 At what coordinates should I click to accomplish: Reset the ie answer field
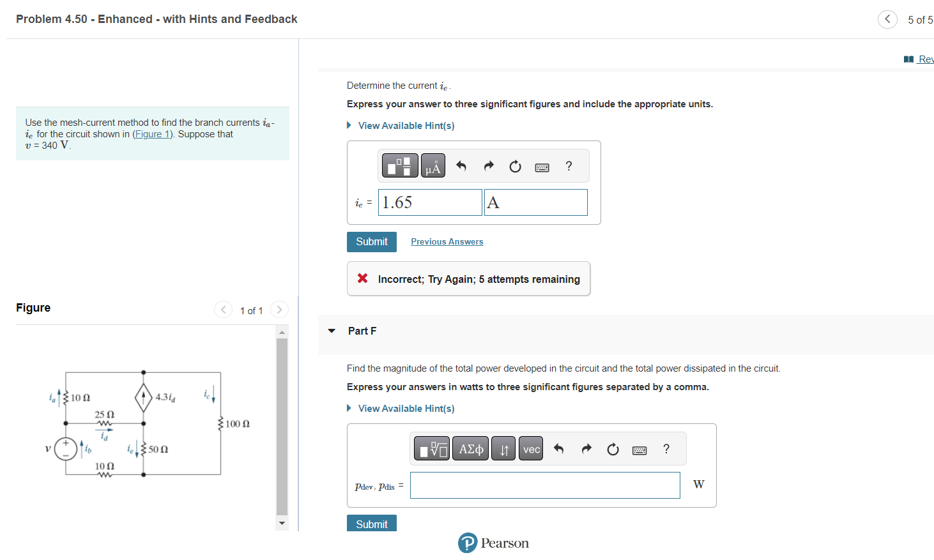click(515, 166)
